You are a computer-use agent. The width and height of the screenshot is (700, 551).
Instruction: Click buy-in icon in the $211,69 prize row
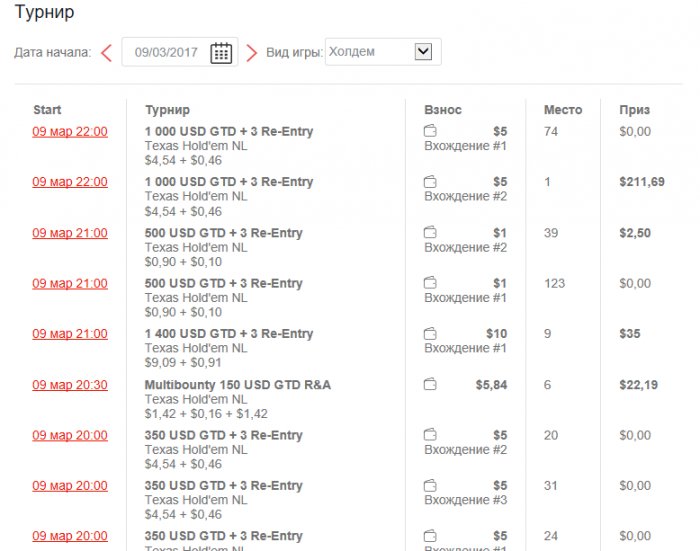click(431, 182)
